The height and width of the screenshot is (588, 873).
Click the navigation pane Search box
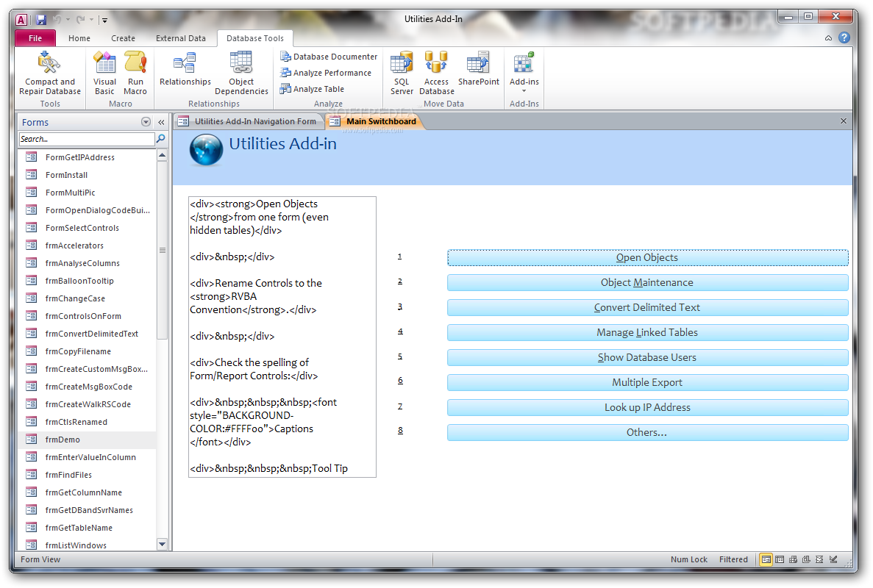click(x=87, y=139)
